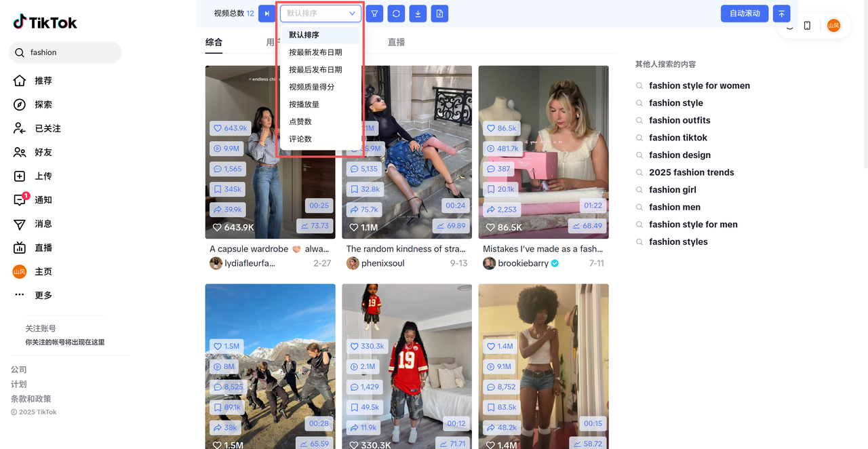Click the download icon in toolbar
Screen dimensions: 868x449
(x=418, y=14)
